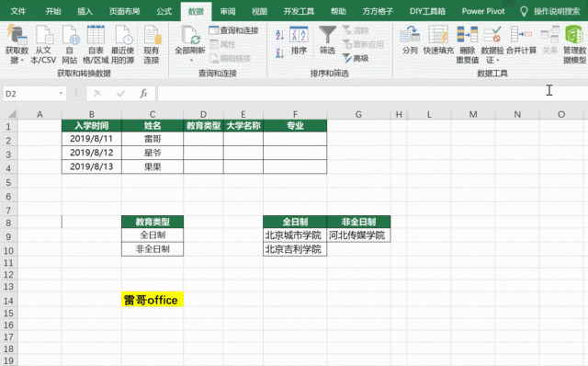
Task: Click the 编辑链接 (Edit Links) button
Action: [230, 58]
